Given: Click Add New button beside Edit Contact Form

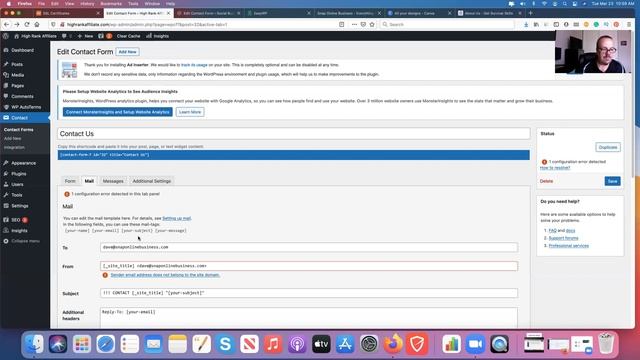Looking at the screenshot, I should pos(127,52).
